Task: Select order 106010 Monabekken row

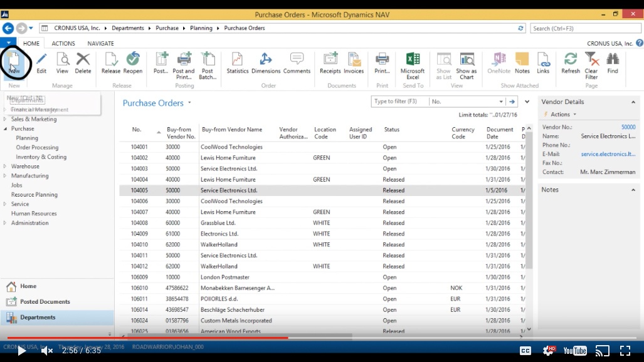Action: (x=322, y=288)
